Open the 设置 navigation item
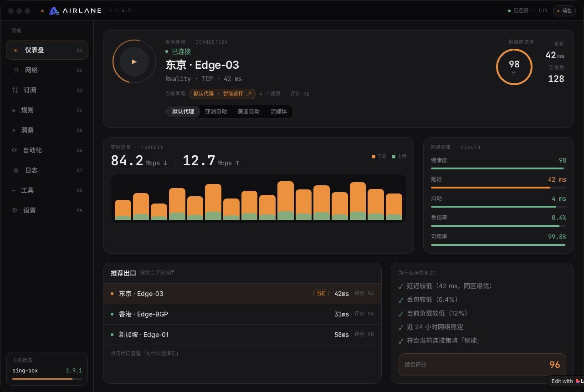Viewport: 584px width, 392px height. pos(47,210)
